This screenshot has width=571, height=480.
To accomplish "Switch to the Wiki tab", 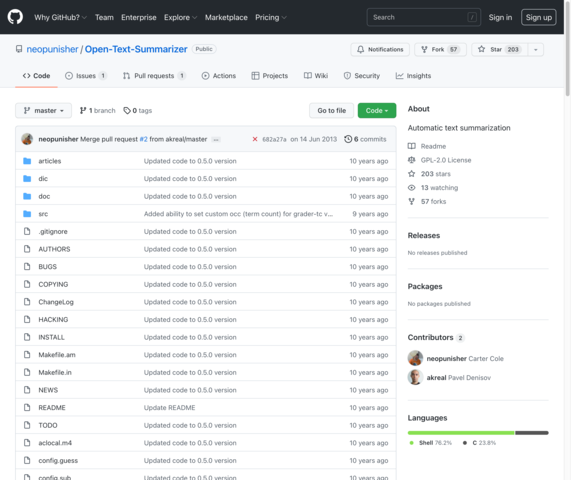I will click(316, 76).
